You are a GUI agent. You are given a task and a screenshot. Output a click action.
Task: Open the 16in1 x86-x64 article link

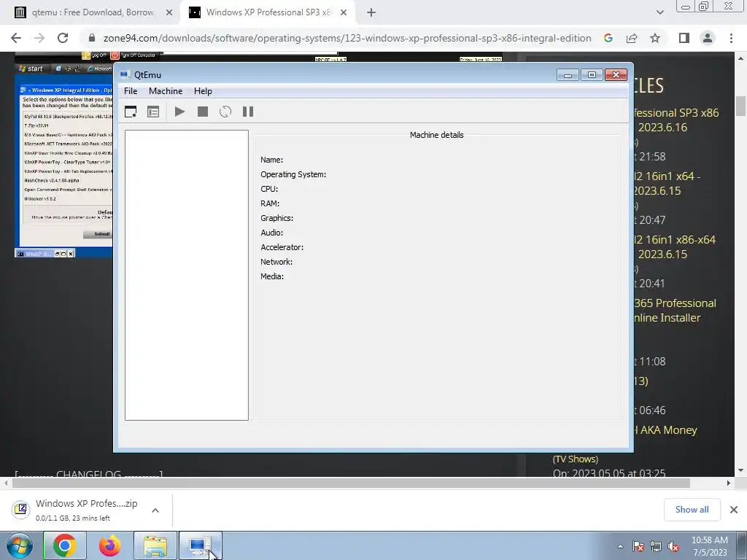point(676,246)
